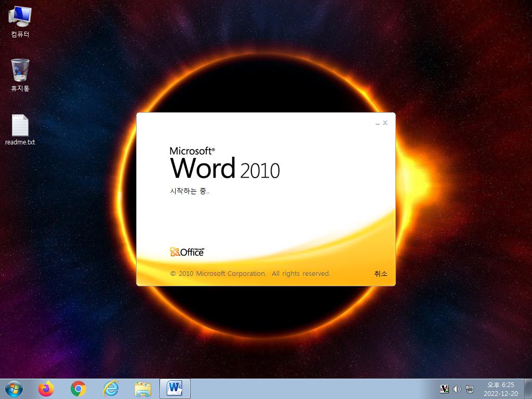The image size is (532, 399).
Task: Click the Word taskbar button
Action: tap(175, 389)
